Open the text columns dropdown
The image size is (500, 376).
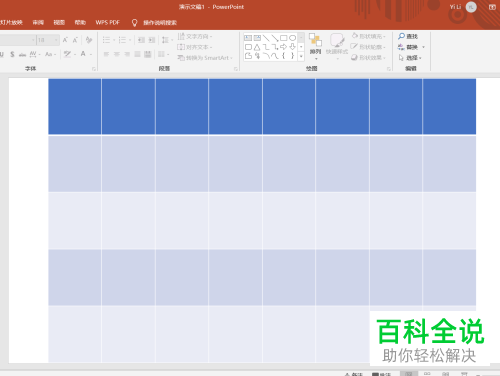[163, 54]
